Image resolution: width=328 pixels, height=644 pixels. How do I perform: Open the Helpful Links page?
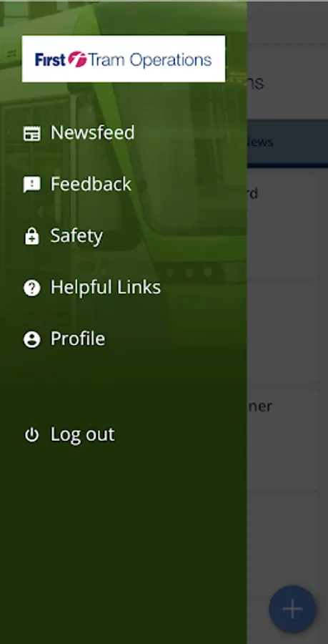coord(92,288)
